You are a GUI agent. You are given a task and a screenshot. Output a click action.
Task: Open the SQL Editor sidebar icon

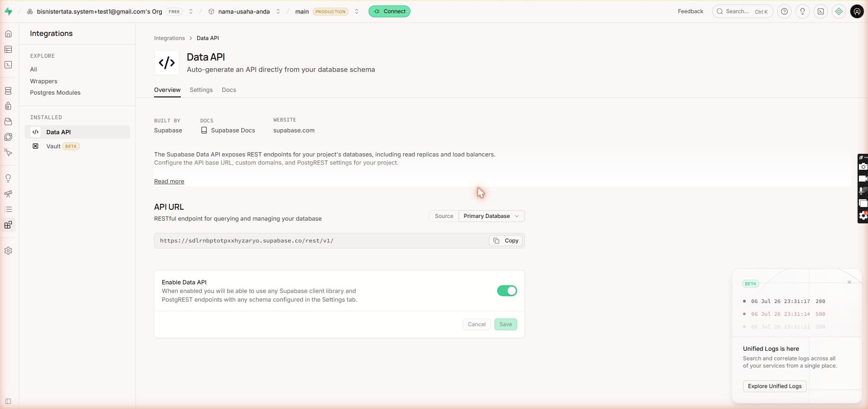click(x=8, y=65)
